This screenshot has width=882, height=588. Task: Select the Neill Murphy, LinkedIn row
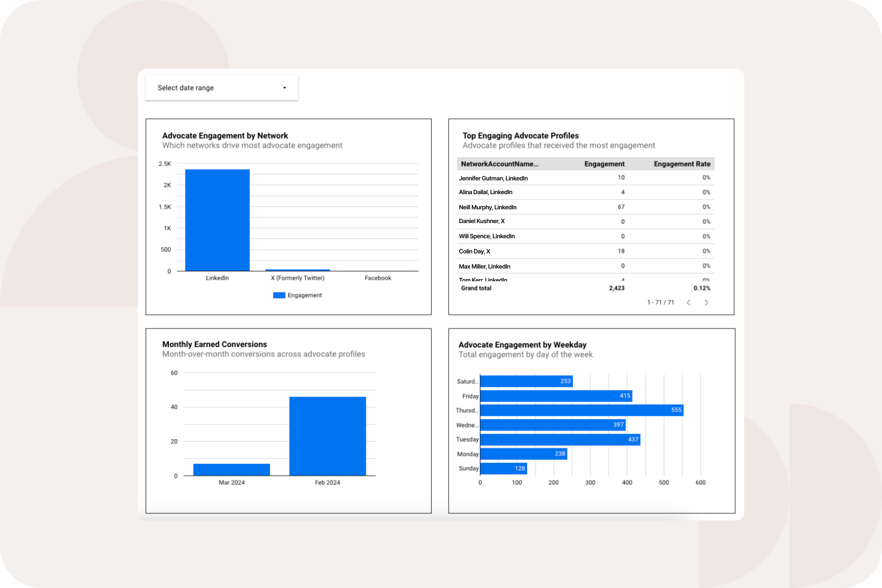(487, 207)
